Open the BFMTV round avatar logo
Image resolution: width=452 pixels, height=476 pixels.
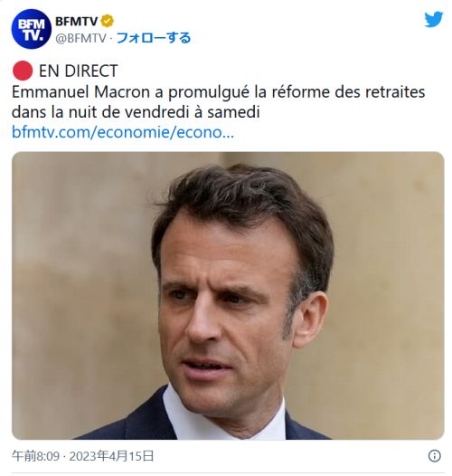tap(32, 29)
